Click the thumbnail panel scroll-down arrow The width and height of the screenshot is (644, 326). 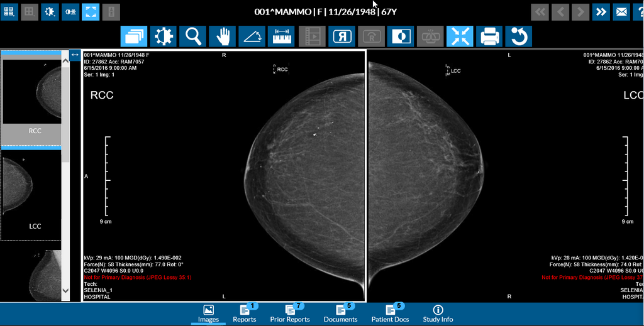tap(65, 290)
